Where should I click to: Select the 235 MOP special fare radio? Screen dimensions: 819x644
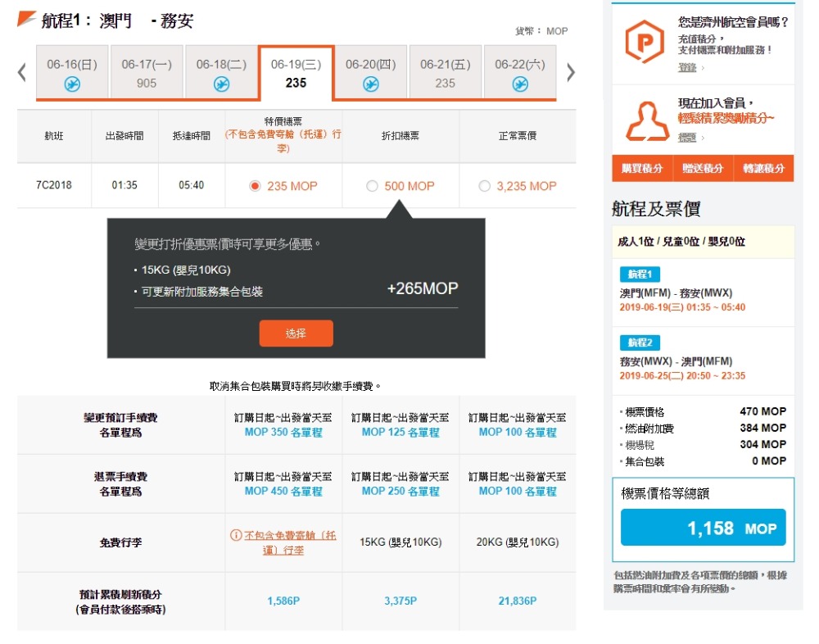point(255,186)
